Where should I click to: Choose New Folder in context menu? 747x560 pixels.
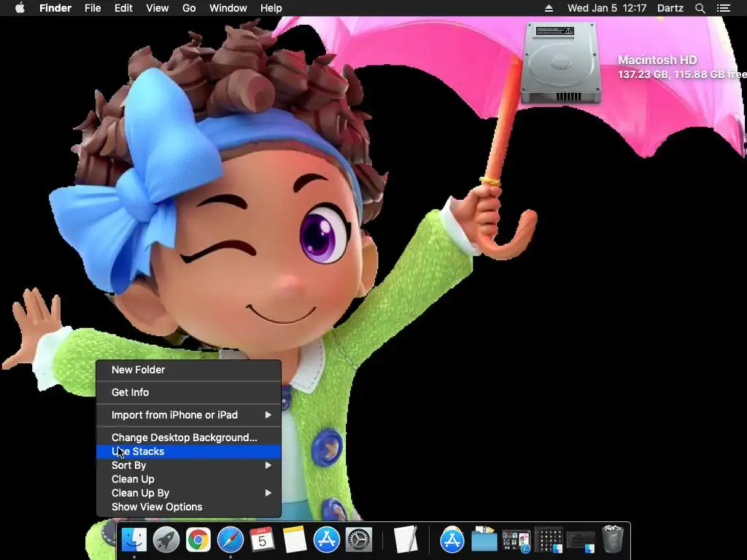(189, 370)
